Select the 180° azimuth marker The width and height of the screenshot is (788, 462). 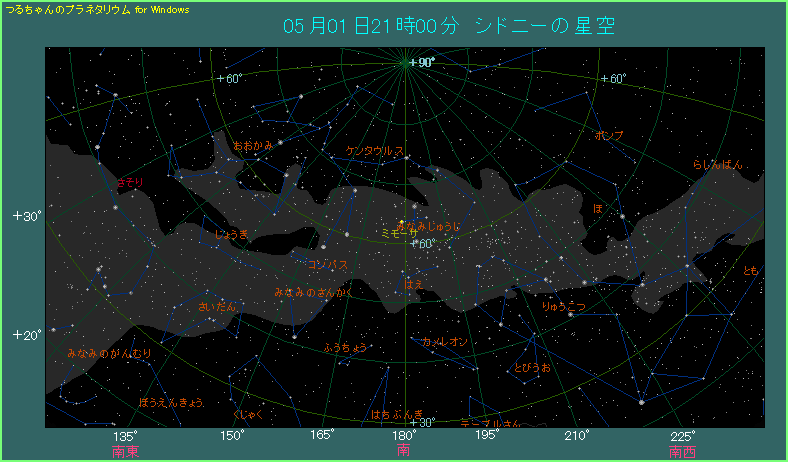(404, 436)
